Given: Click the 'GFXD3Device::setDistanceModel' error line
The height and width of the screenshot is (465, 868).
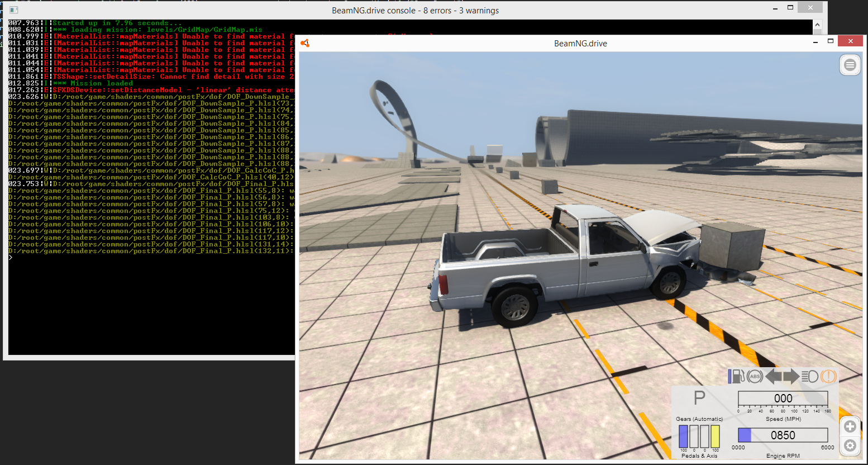Looking at the screenshot, I should click(x=173, y=90).
